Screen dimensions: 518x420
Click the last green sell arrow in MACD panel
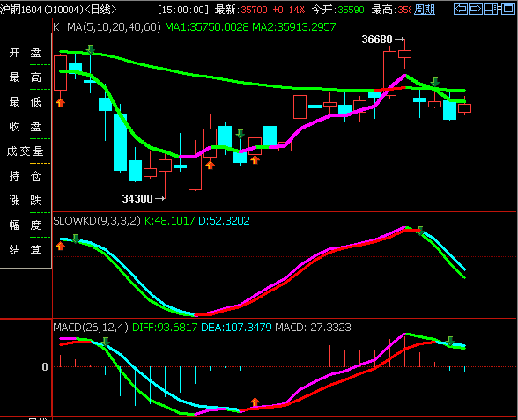[x=449, y=341]
